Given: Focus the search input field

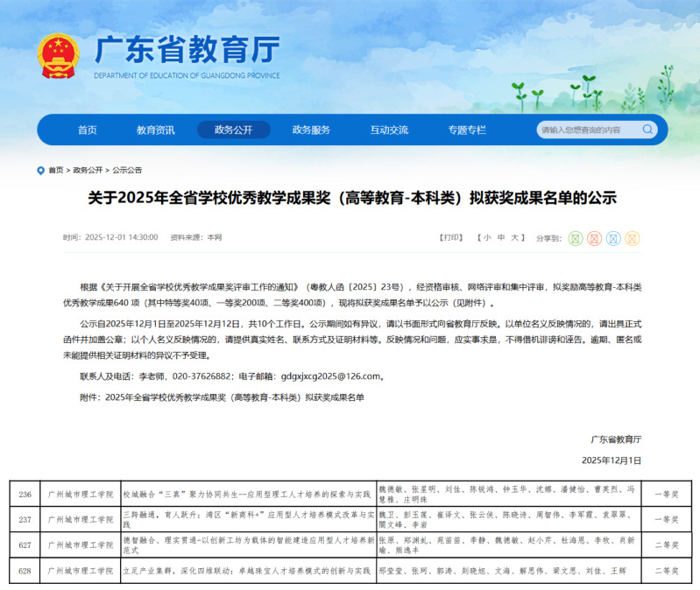Looking at the screenshot, I should 587,130.
